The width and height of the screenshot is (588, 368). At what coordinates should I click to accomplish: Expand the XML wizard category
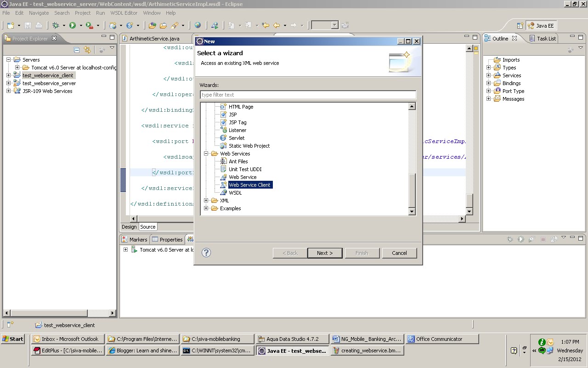(206, 200)
